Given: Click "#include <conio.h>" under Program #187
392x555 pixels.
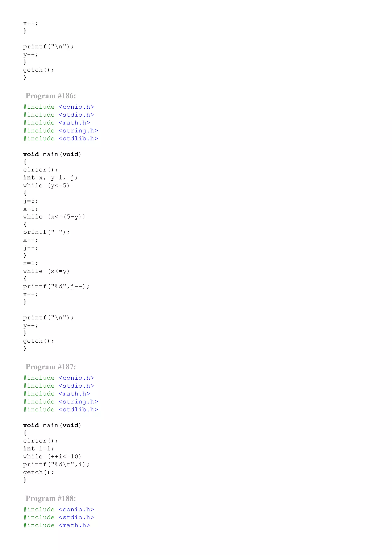Looking at the screenshot, I should (59, 378).
